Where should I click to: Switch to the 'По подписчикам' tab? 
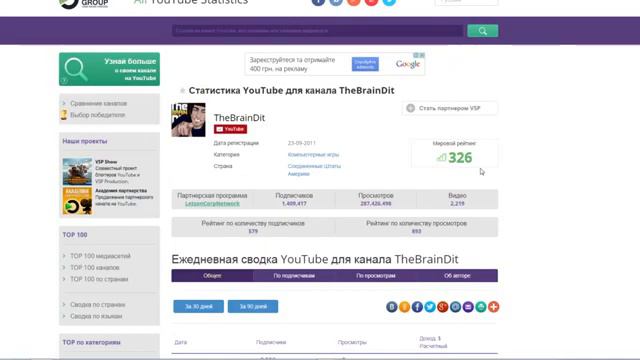(x=294, y=276)
